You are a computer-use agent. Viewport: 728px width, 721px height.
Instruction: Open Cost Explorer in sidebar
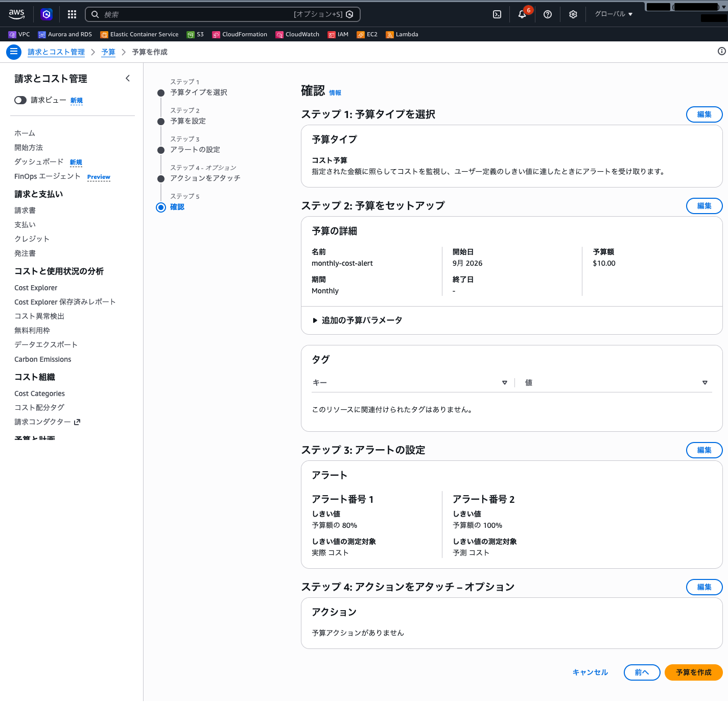click(36, 288)
